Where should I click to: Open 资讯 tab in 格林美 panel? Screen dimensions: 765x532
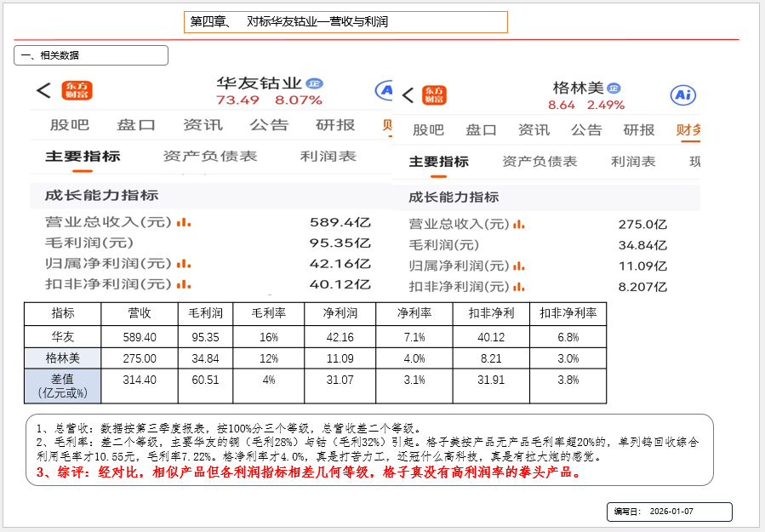[x=534, y=130]
